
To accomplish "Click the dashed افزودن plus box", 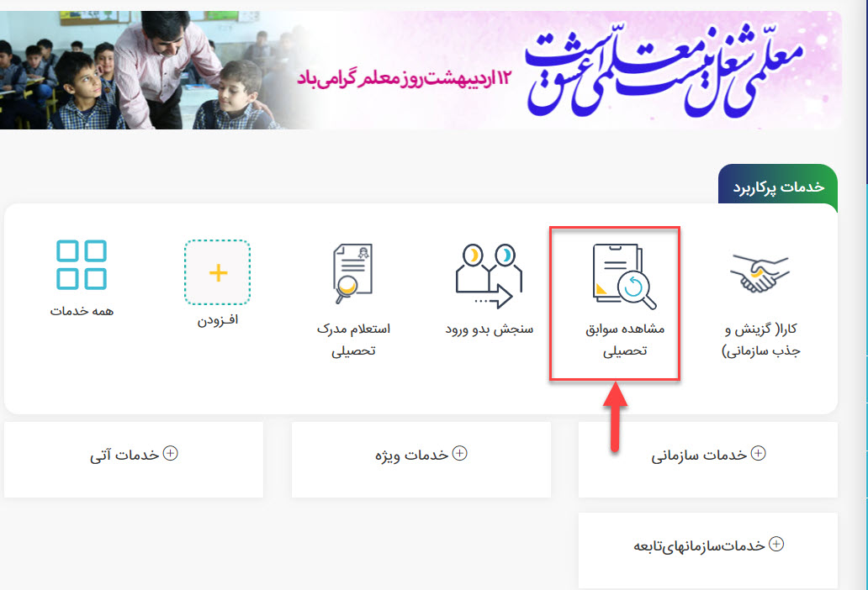I will [x=218, y=272].
